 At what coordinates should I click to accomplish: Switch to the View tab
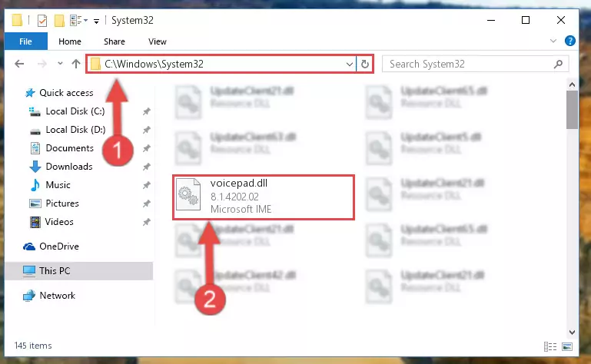158,41
